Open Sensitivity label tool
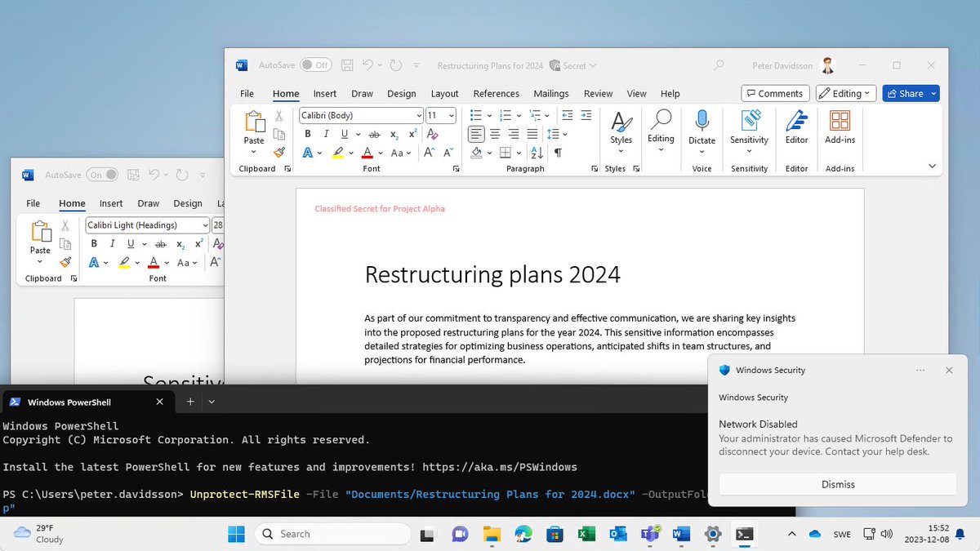980x551 pixels. 749,129
